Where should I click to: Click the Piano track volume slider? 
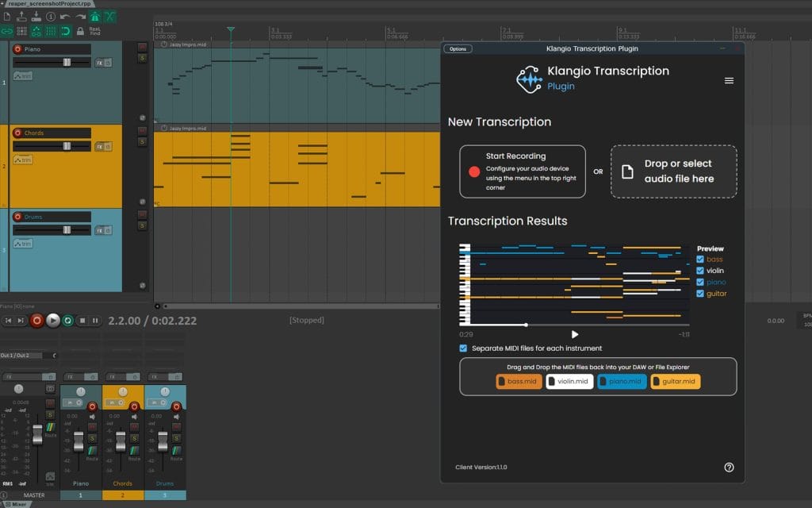point(67,62)
